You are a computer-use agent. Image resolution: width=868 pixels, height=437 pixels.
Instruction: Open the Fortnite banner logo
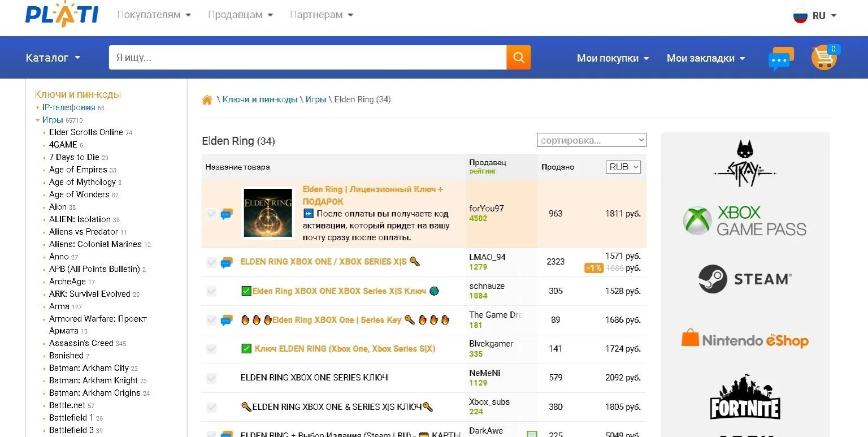(745, 396)
